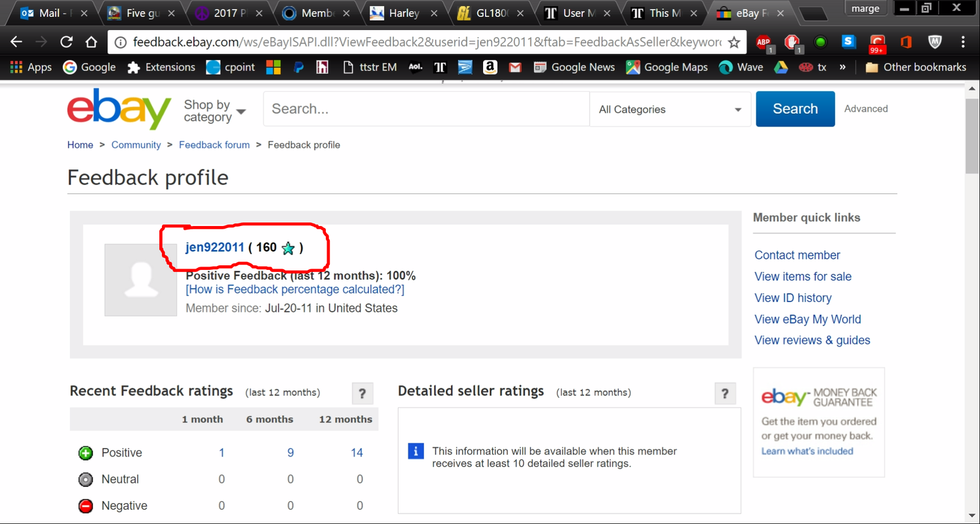The image size is (980, 524).
Task: View the 1 positive rating for 1 month
Action: tap(222, 453)
